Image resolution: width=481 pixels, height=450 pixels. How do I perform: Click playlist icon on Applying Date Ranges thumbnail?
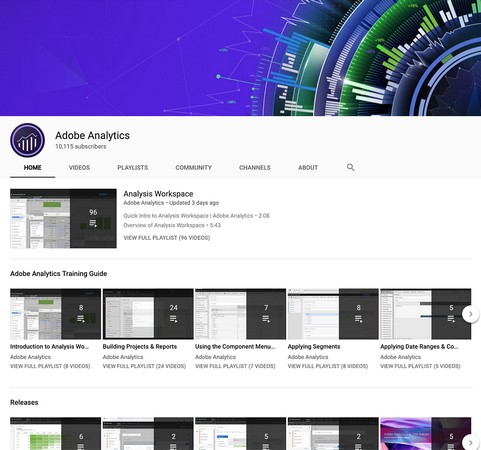coord(451,319)
